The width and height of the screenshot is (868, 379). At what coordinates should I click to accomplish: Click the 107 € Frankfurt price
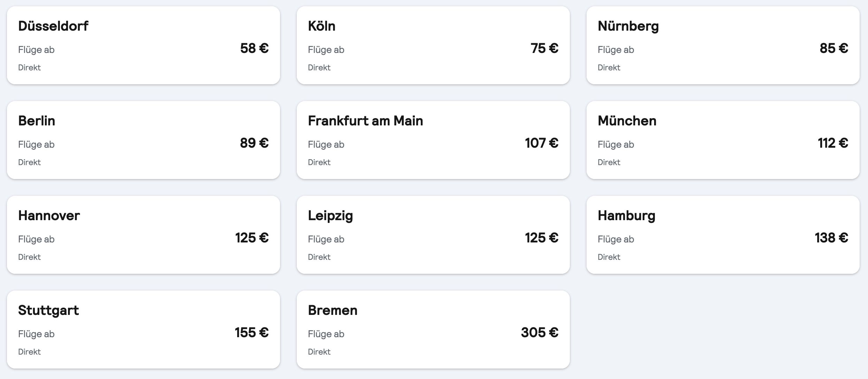[542, 143]
